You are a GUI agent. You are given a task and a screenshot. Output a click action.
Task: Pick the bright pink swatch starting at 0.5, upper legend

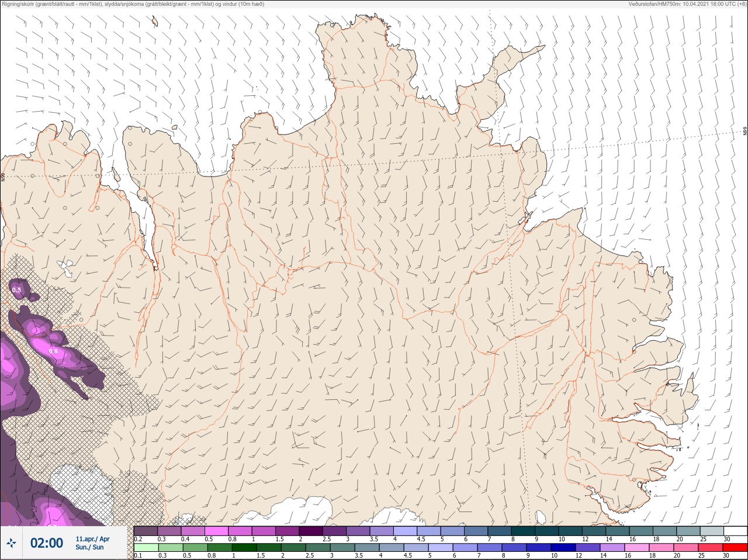[216, 531]
